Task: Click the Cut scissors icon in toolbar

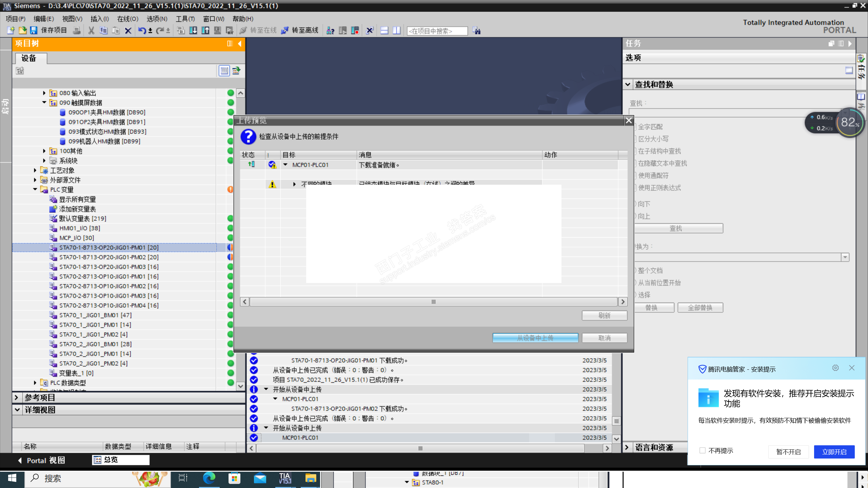Action: 91,30
